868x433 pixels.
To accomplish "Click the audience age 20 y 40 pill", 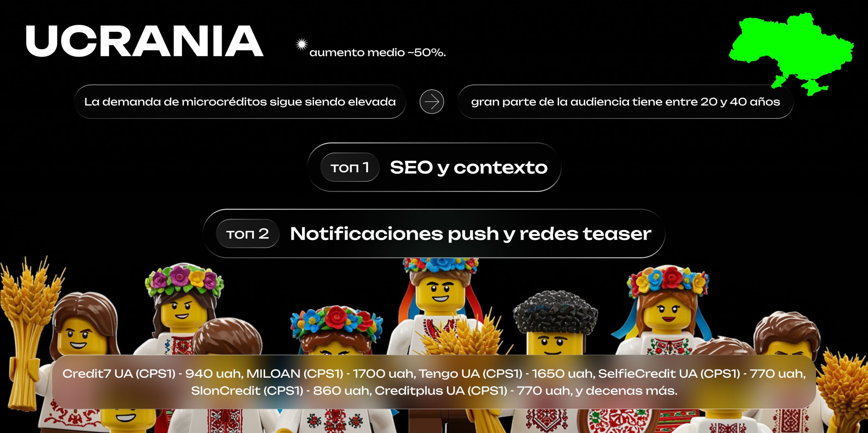I will pyautogui.click(x=626, y=101).
